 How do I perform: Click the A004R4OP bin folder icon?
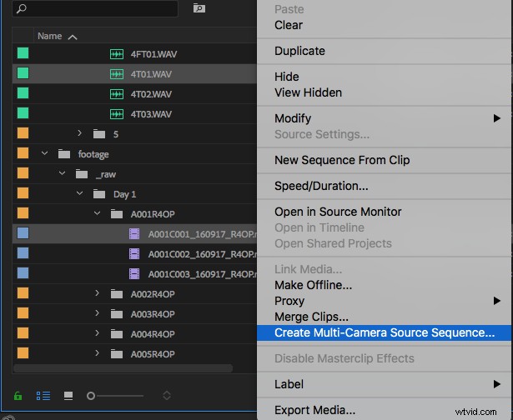pyautogui.click(x=117, y=334)
